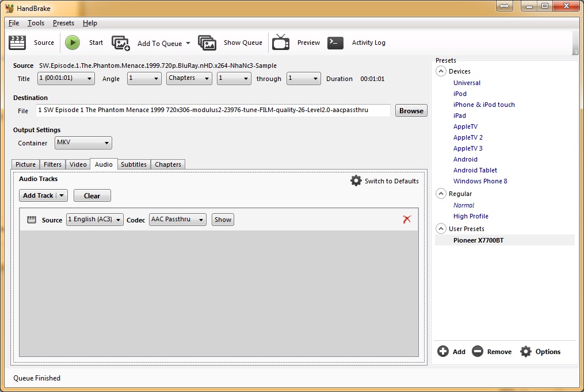
Task: Open the Angle dropdown
Action: (144, 79)
